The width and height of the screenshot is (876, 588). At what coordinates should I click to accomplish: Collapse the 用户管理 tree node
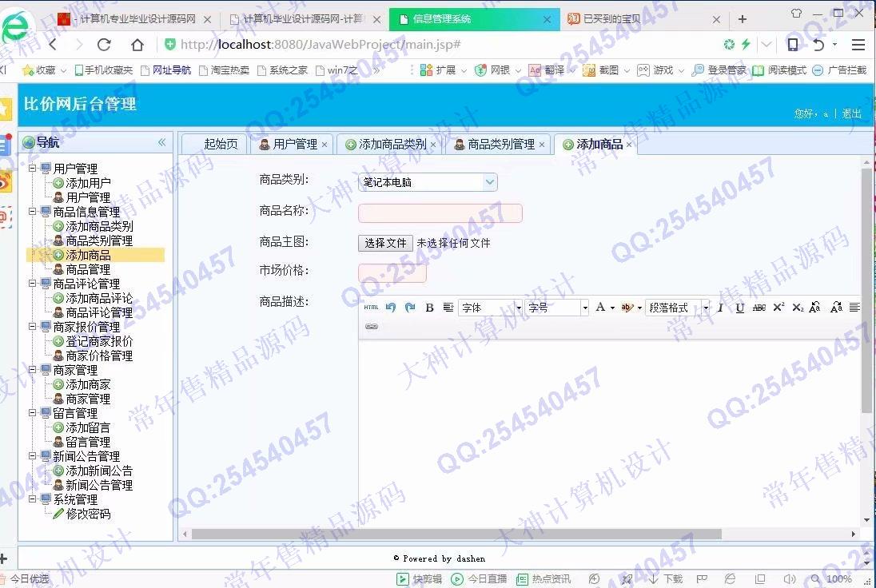point(33,169)
